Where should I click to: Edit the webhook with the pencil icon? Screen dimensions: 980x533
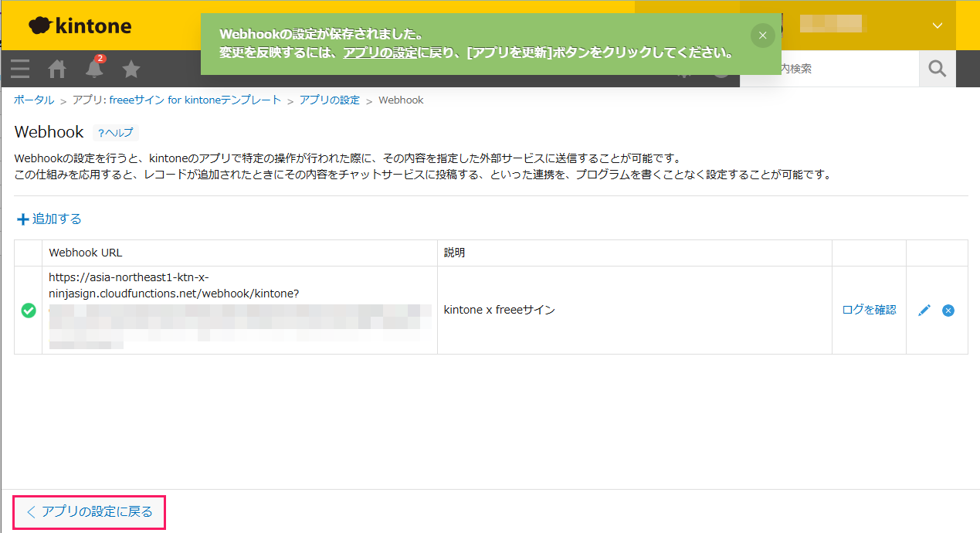point(924,311)
